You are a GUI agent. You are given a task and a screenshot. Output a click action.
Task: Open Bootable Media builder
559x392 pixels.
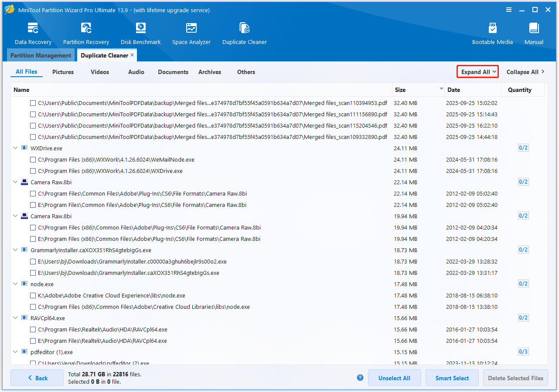click(x=492, y=34)
